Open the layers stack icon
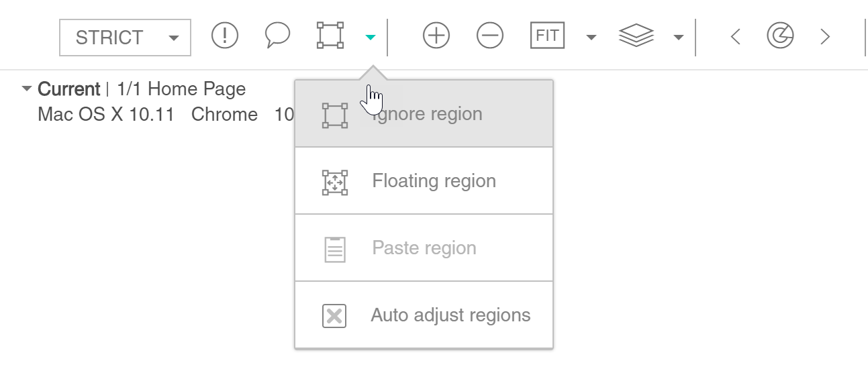 [x=636, y=36]
